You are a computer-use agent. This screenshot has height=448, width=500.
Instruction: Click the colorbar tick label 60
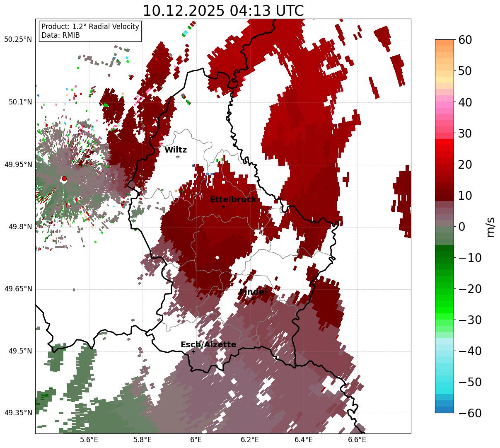tap(464, 40)
